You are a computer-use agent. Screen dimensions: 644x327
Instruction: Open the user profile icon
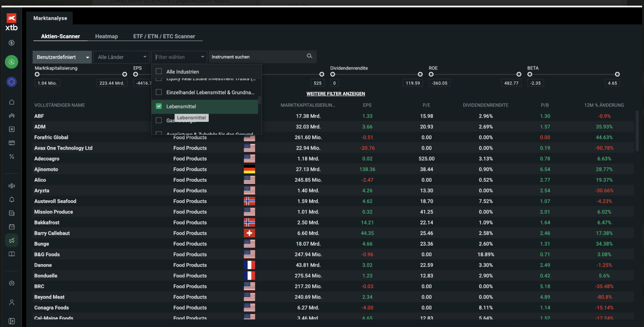pyautogui.click(x=11, y=302)
